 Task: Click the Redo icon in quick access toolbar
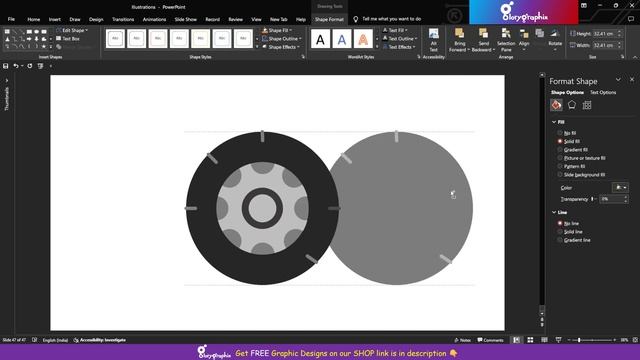click(x=30, y=66)
